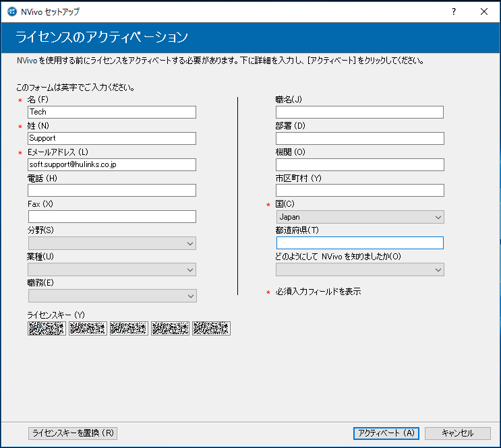Select the 部署 (D) department field

360,138
